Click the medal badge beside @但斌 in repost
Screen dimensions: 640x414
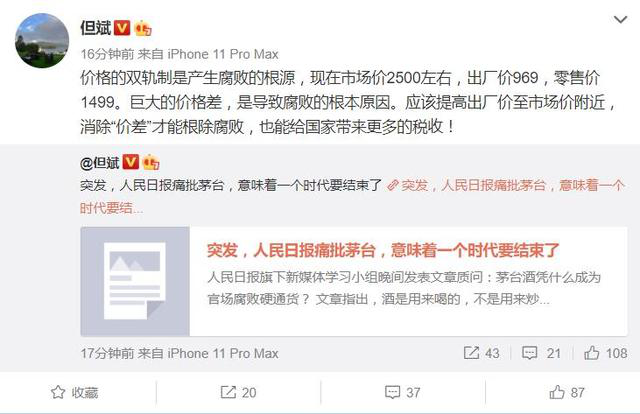tap(151, 162)
